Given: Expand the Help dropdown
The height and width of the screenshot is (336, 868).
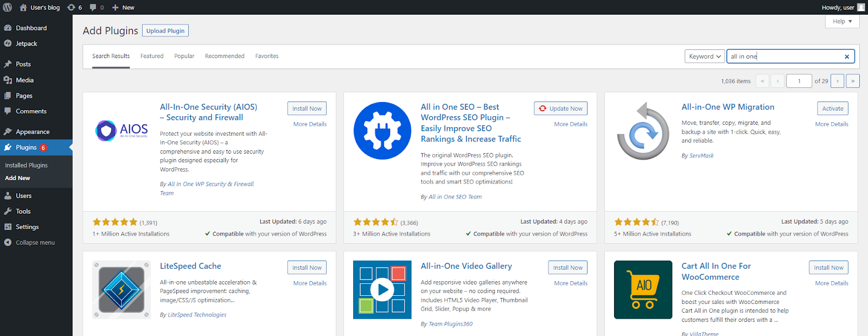Looking at the screenshot, I should (x=843, y=21).
